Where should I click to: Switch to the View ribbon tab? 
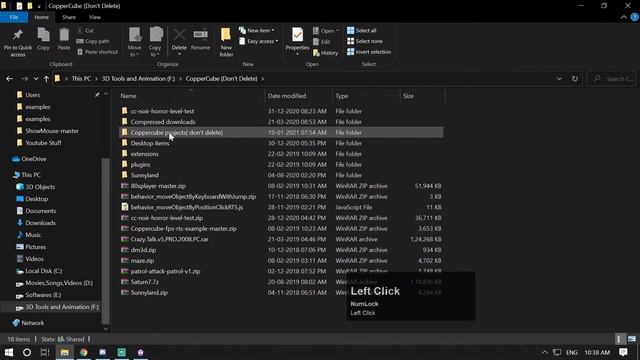coord(95,17)
